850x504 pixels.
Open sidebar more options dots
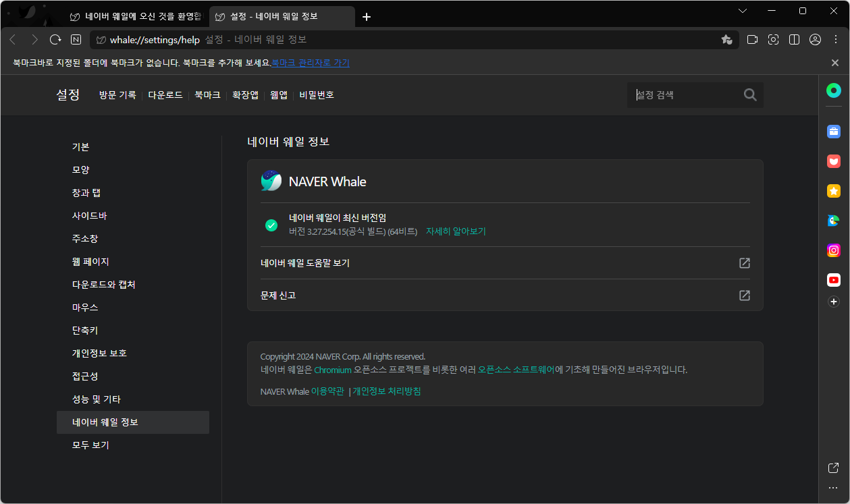(833, 488)
